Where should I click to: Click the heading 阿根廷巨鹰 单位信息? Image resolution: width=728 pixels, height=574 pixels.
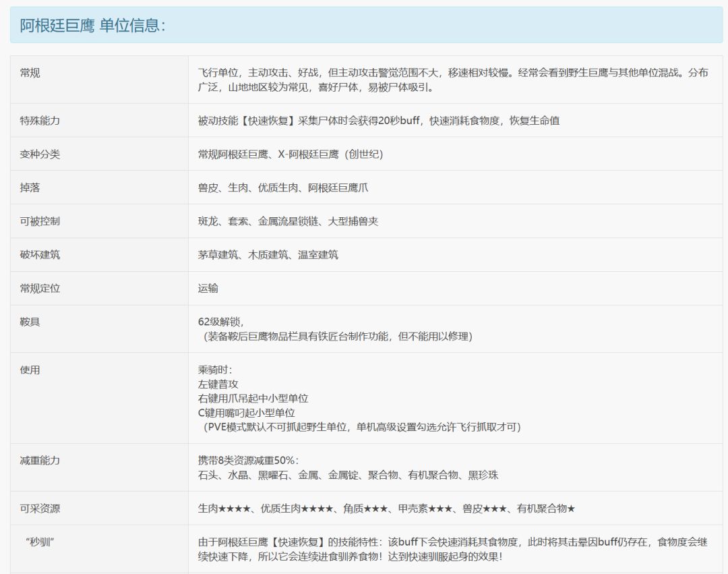92,25
